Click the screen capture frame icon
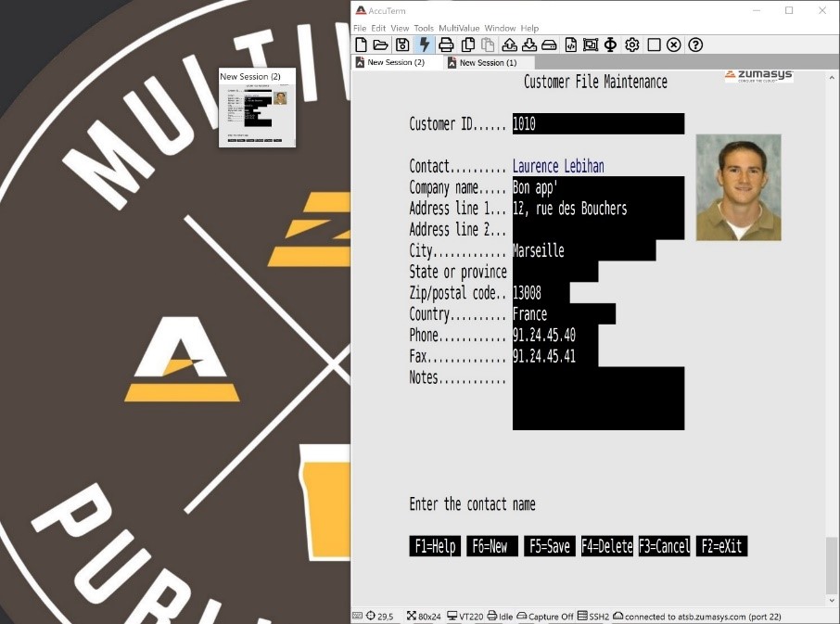The image size is (840, 624). pyautogui.click(x=591, y=45)
